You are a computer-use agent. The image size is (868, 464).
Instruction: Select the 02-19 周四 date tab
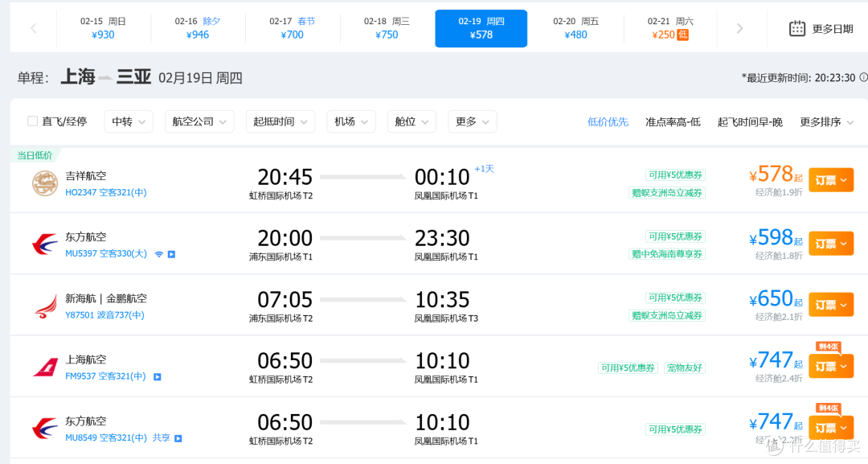click(481, 28)
